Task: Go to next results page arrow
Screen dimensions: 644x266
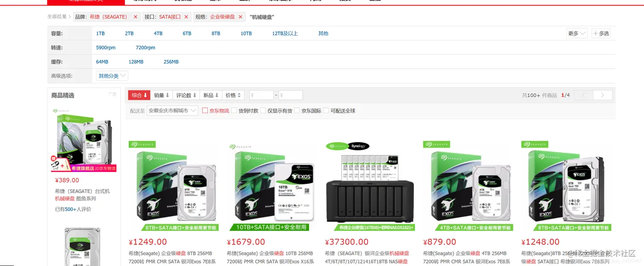Action: (602, 95)
